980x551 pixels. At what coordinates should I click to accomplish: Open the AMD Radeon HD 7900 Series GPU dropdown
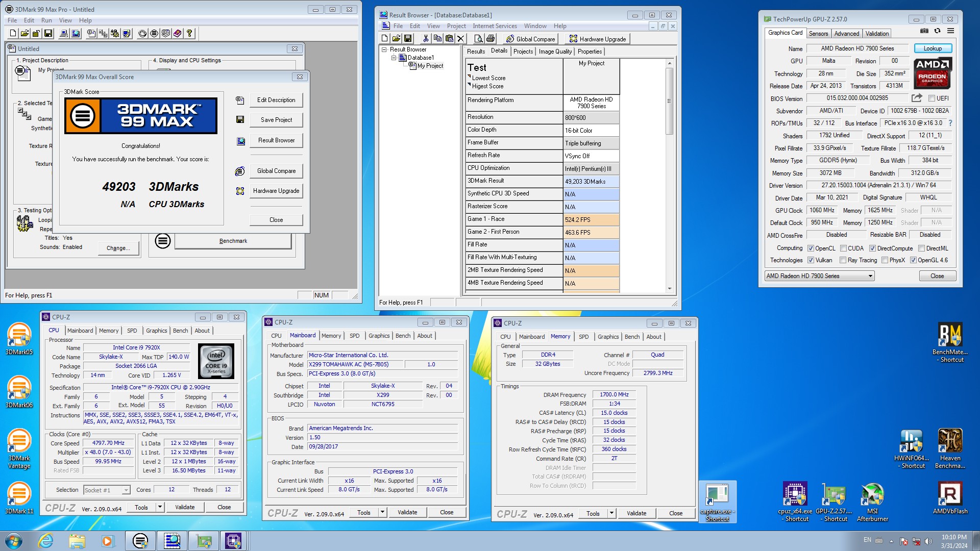(820, 276)
